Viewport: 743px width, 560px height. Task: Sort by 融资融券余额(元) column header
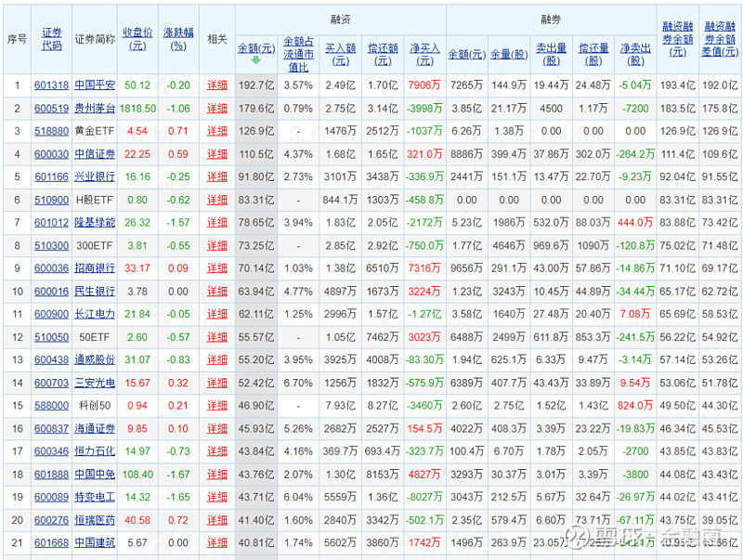[x=678, y=39]
